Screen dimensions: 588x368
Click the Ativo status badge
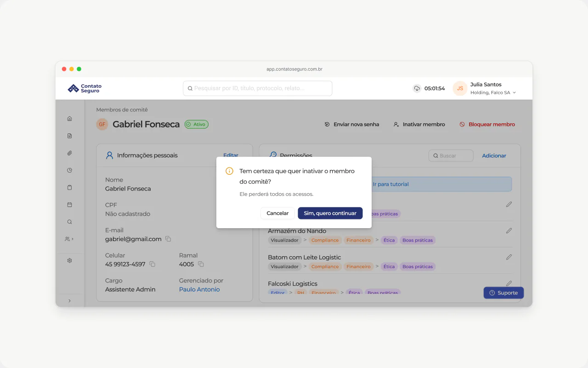click(197, 124)
